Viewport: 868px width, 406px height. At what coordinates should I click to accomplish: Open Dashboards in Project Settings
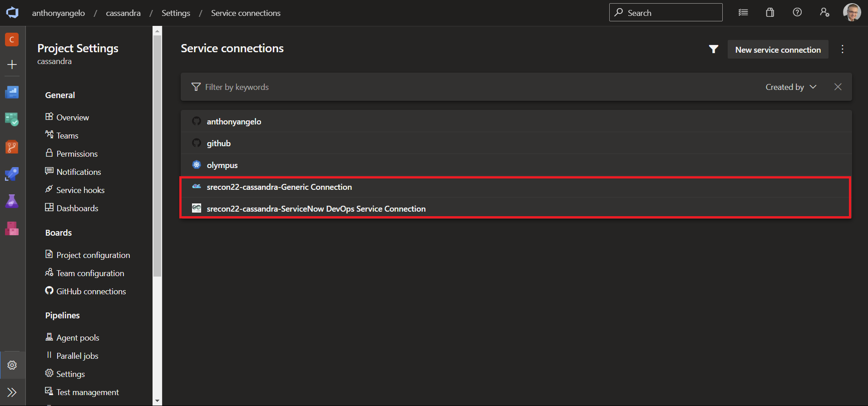coord(72,208)
